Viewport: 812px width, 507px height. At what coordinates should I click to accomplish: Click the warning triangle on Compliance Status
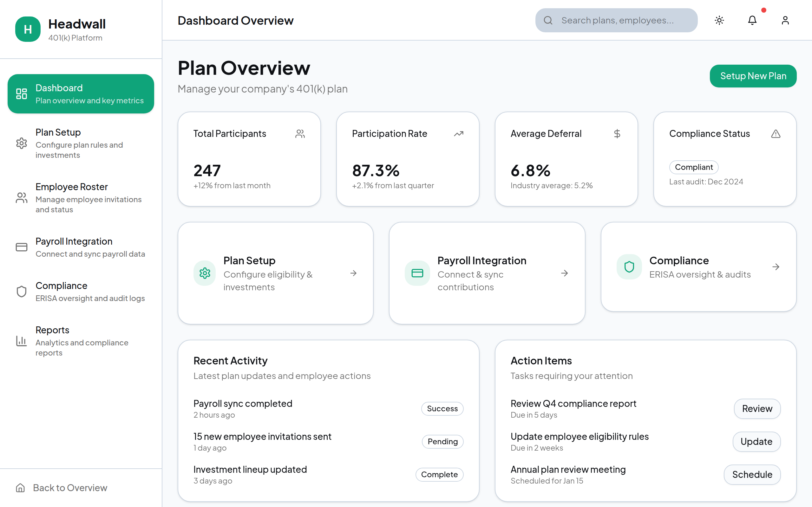pyautogui.click(x=776, y=134)
